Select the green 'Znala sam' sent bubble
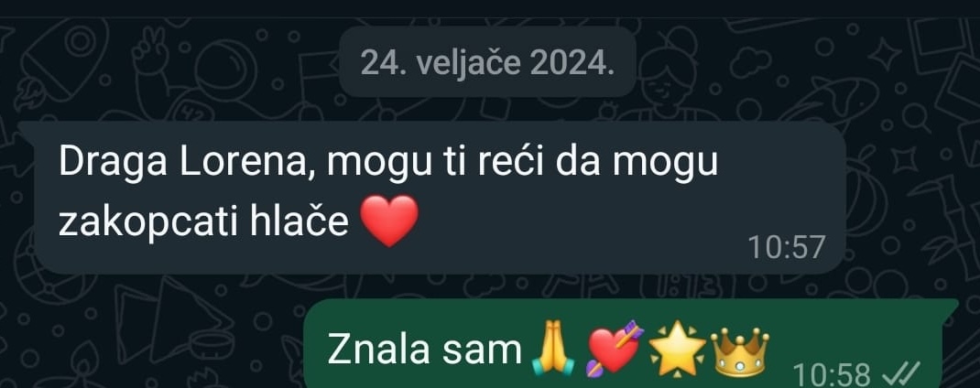Screen dimensions: 980x388 pos(631,344)
